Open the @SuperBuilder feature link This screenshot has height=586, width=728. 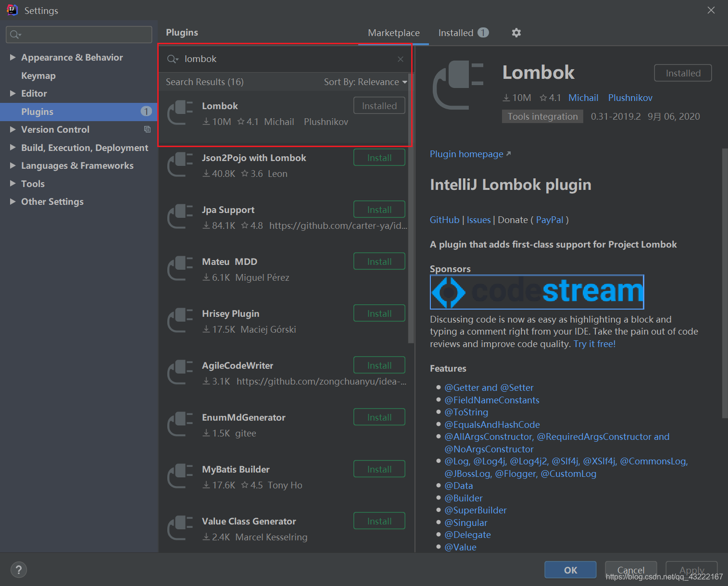pos(476,510)
